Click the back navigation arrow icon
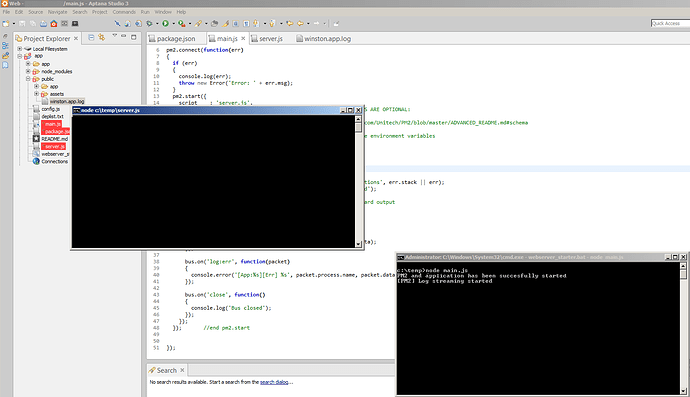690x397 pixels. (301, 23)
